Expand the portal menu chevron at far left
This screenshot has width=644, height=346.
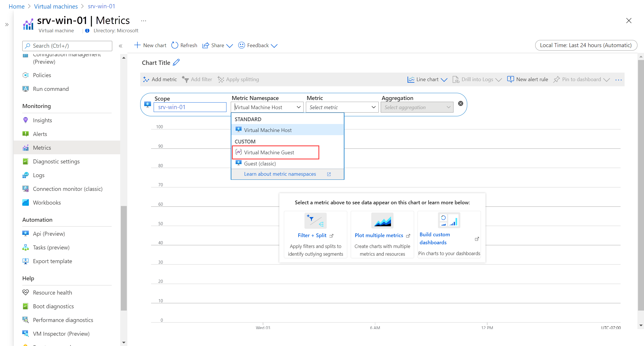pyautogui.click(x=7, y=25)
